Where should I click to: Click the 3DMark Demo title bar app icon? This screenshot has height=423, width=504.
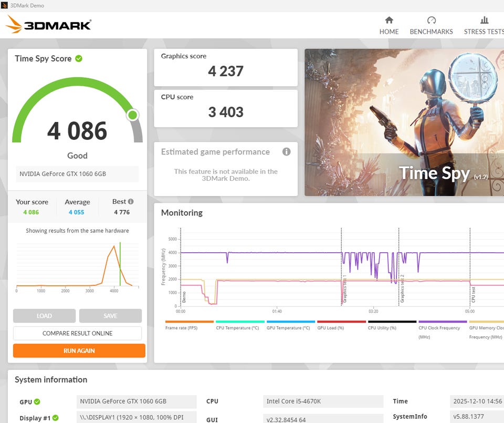[x=4, y=5]
